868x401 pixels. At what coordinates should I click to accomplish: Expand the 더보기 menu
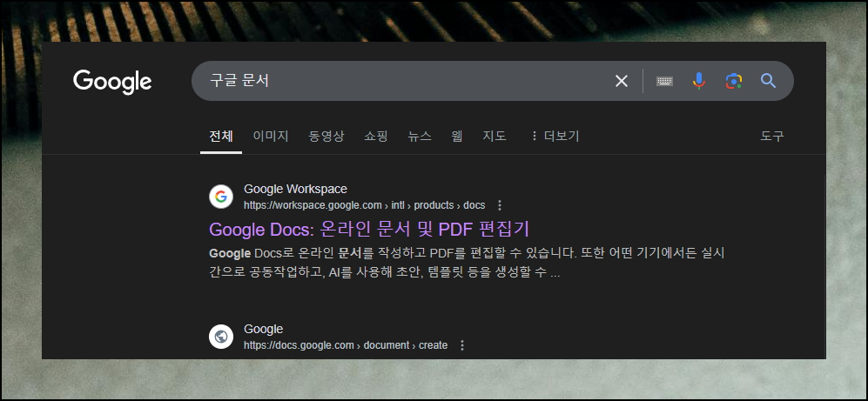coord(555,136)
